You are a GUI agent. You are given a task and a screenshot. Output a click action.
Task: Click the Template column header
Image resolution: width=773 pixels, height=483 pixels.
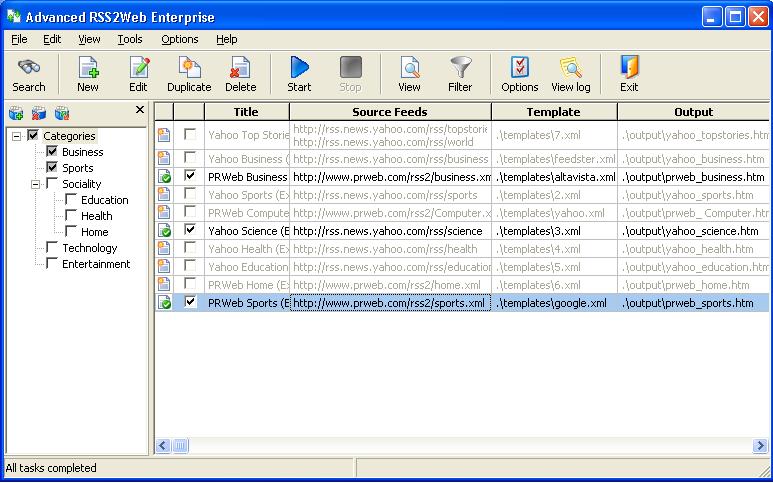[x=553, y=112]
